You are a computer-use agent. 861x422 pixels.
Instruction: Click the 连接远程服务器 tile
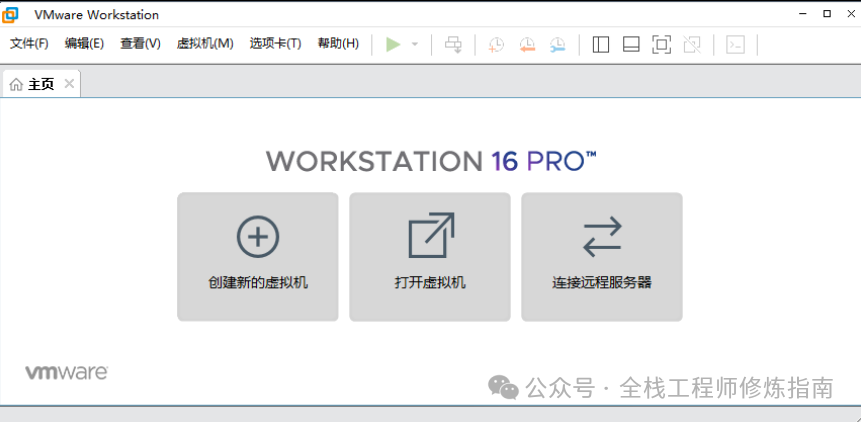[602, 257]
